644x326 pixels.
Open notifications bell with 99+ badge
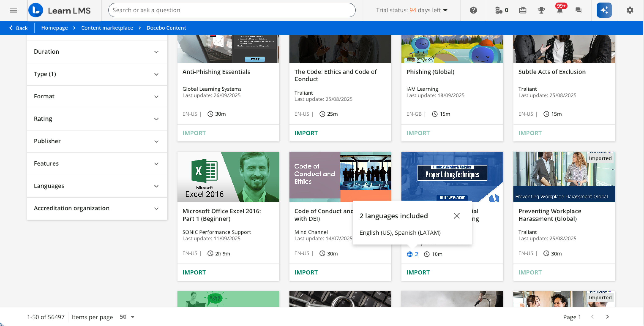(x=559, y=10)
